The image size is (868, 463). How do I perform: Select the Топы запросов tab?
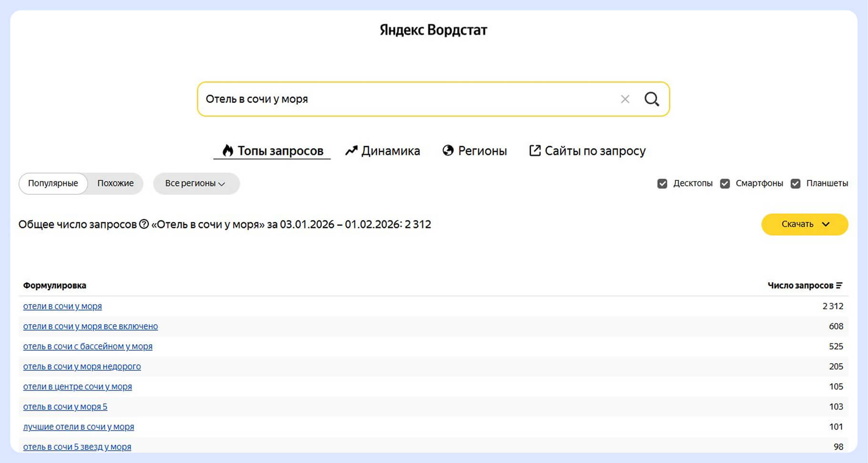[272, 151]
